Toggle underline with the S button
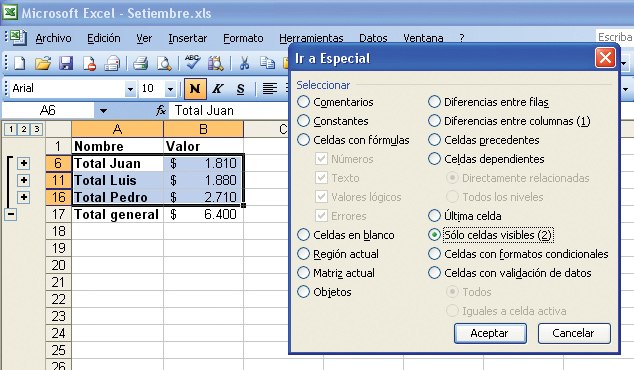The image size is (634, 370). [241, 89]
